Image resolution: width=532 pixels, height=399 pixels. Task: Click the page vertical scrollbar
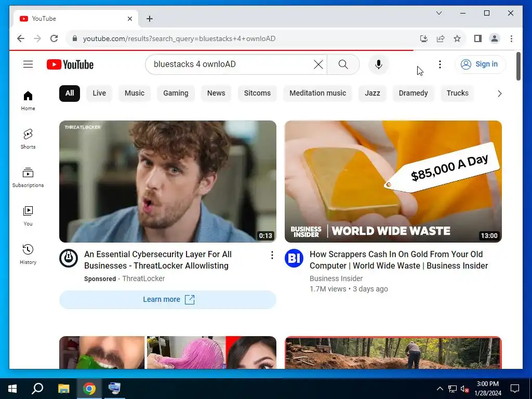point(518,66)
